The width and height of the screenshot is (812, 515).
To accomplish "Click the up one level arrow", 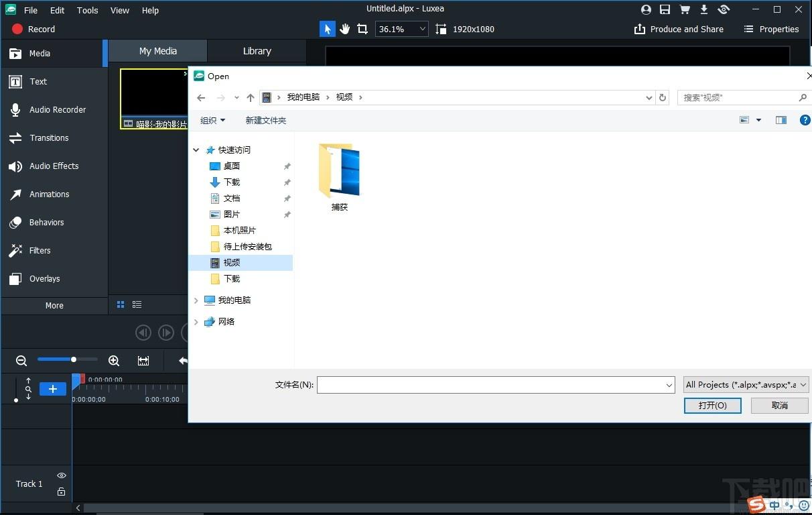I will tap(251, 97).
